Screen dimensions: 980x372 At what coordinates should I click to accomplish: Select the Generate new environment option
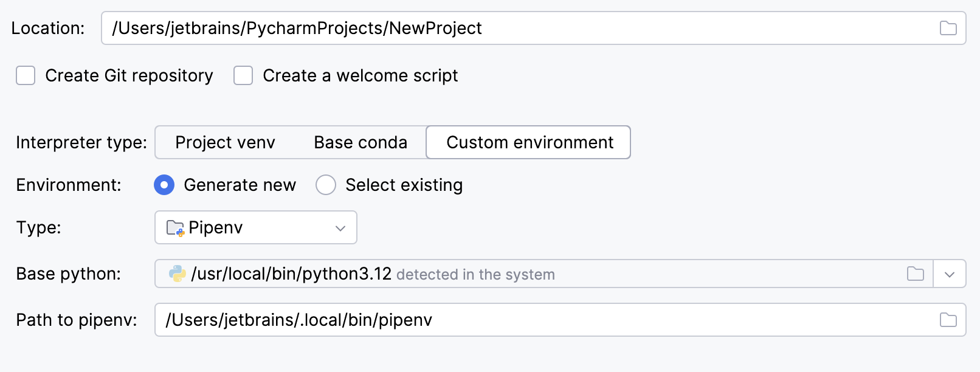[x=164, y=185]
